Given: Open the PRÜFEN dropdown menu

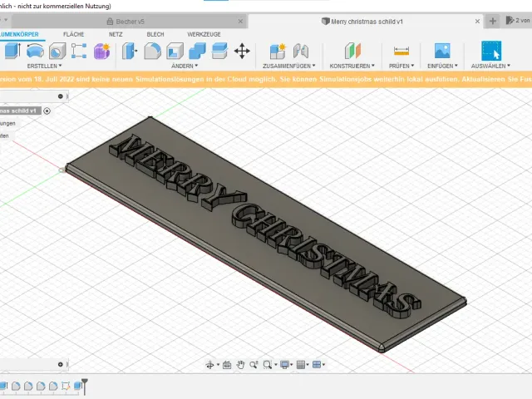Looking at the screenshot, I should (x=401, y=66).
